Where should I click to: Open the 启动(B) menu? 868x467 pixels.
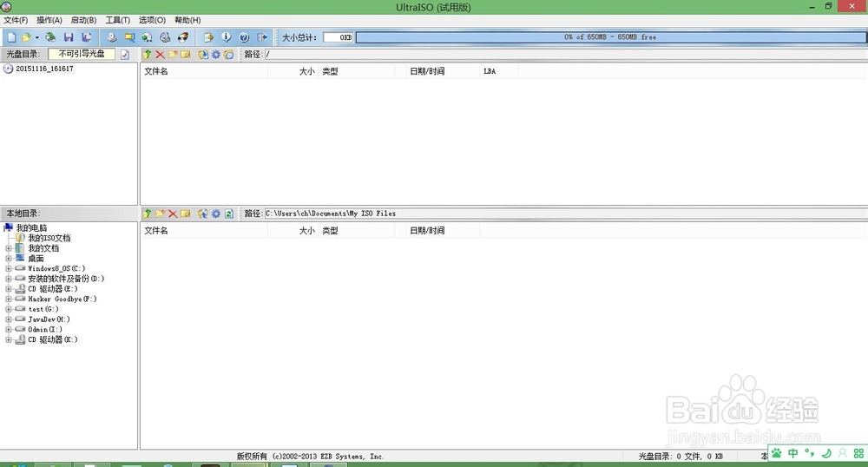coord(83,20)
